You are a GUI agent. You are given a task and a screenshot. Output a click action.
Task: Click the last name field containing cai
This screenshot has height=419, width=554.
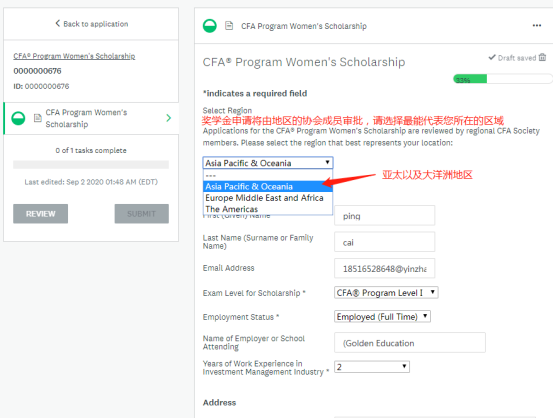pyautogui.click(x=384, y=242)
